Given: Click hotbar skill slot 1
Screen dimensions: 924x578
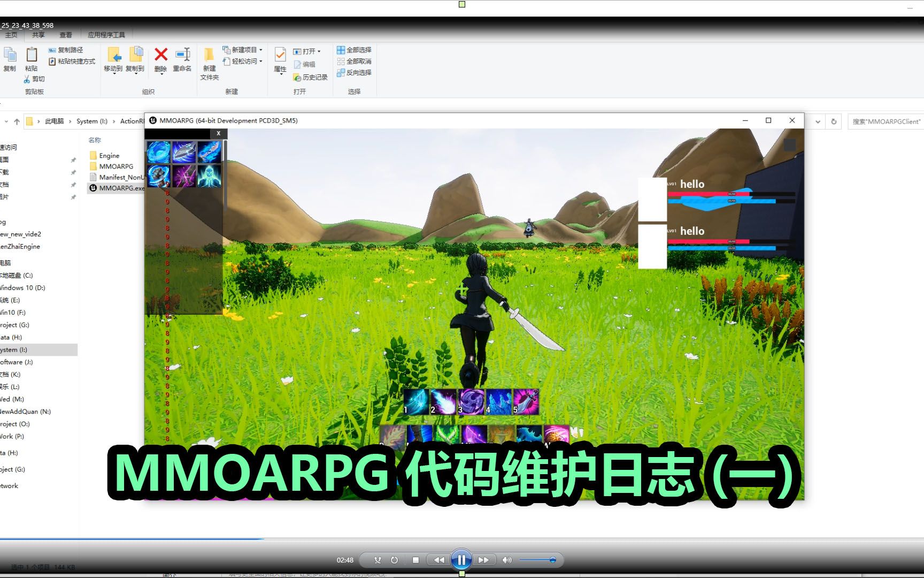Looking at the screenshot, I should tap(415, 402).
